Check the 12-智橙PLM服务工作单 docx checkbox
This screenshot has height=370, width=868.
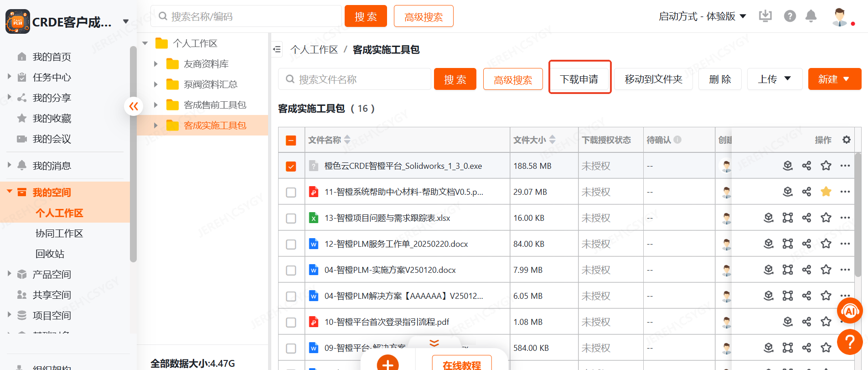(x=291, y=245)
